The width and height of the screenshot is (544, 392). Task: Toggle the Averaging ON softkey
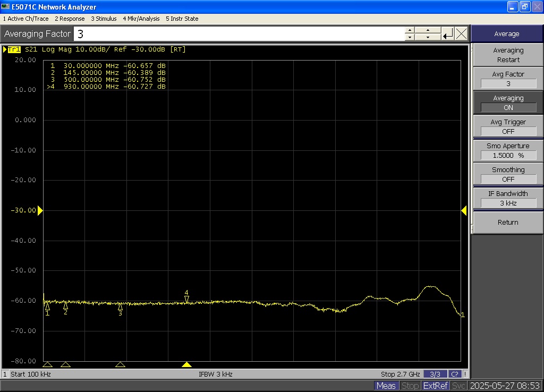[508, 103]
